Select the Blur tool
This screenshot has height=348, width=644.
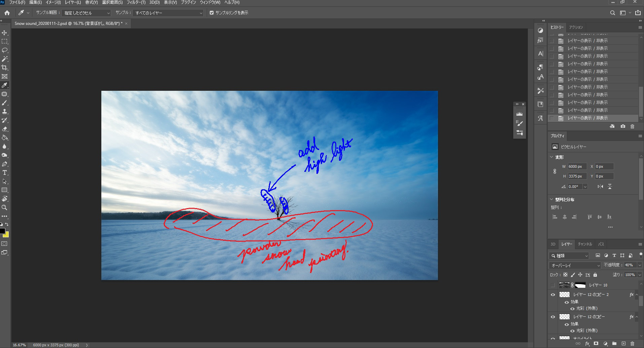tap(5, 147)
